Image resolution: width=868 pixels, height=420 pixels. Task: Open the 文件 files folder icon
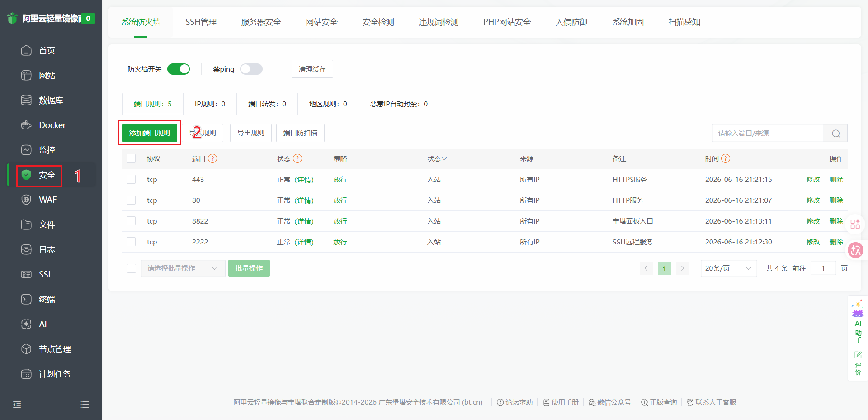point(26,224)
